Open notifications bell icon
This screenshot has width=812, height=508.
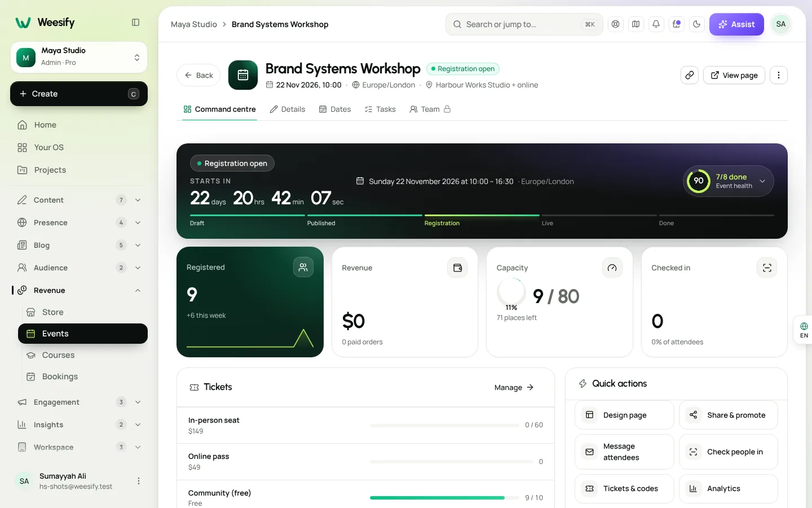pyautogui.click(x=656, y=24)
